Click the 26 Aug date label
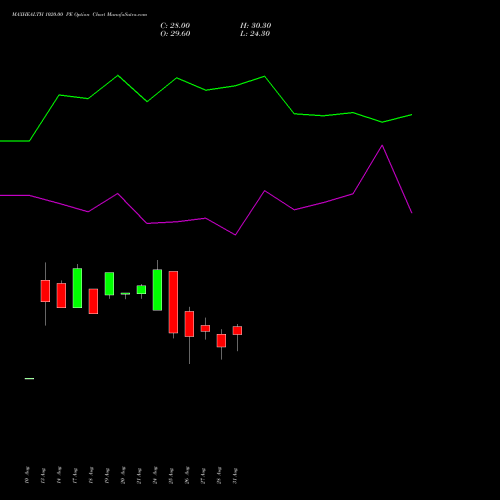Screen dimensions: 500x500 187,475
